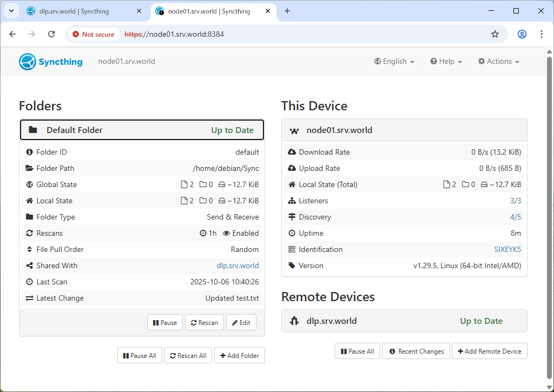Click the Add Remote Device button
This screenshot has width=554, height=392.
click(x=489, y=351)
